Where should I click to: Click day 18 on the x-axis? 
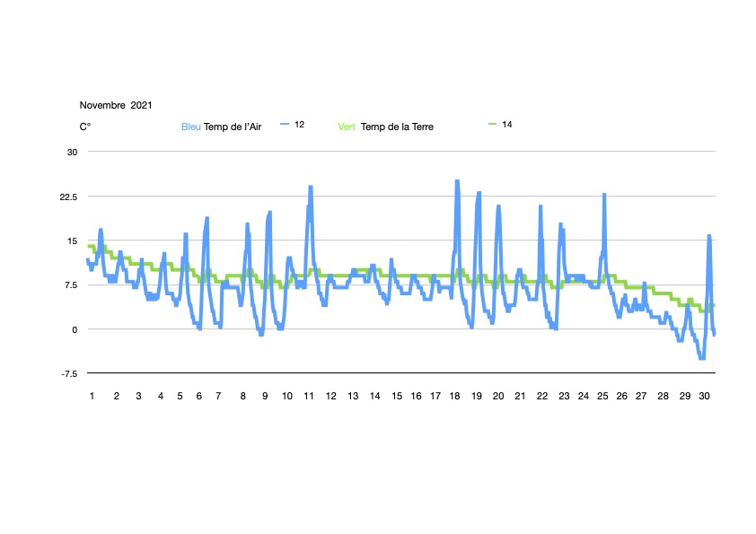coord(455,396)
